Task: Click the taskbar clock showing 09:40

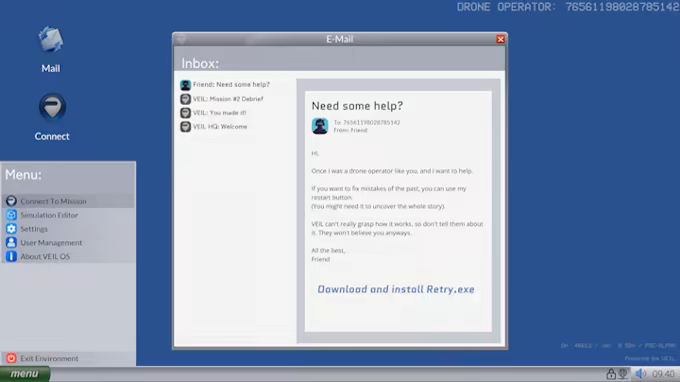Action: (x=663, y=374)
